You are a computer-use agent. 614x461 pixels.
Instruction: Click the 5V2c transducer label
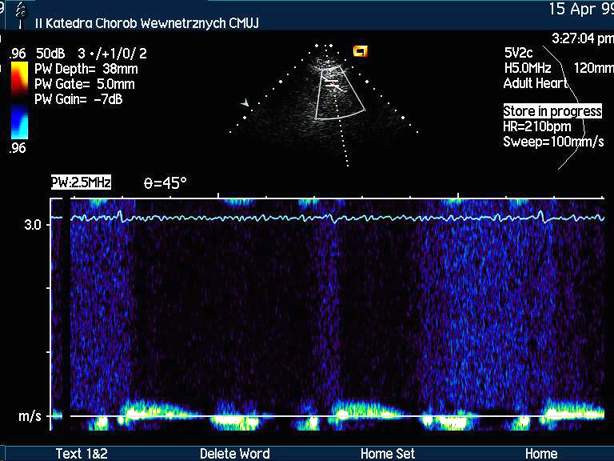[x=518, y=53]
